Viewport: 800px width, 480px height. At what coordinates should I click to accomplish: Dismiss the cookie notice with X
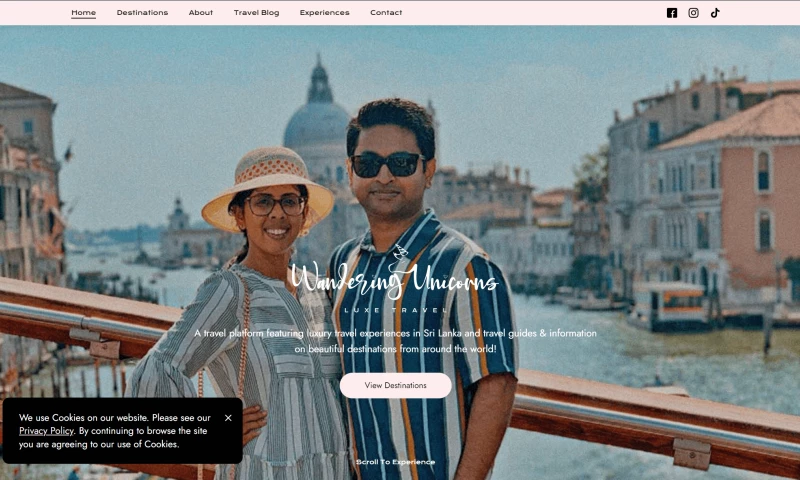pyautogui.click(x=228, y=418)
